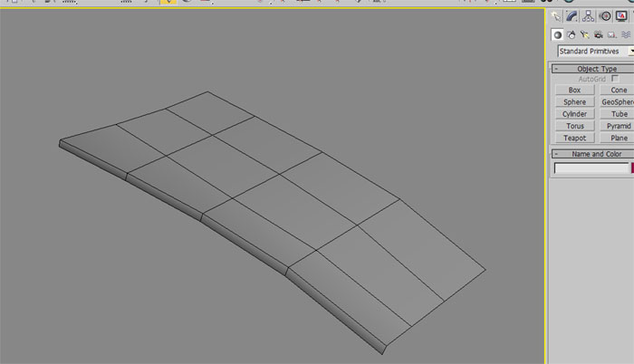634x364 pixels.
Task: Create a Cone primitive
Action: click(x=618, y=90)
